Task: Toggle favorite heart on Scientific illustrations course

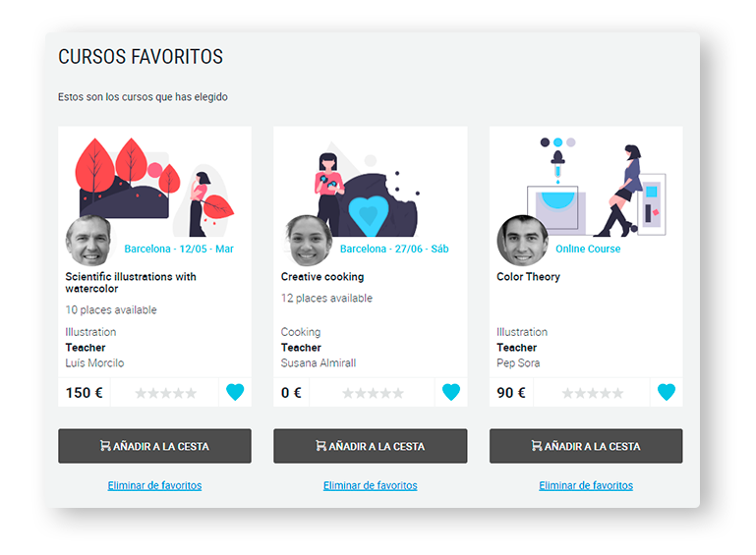Action: 235,392
